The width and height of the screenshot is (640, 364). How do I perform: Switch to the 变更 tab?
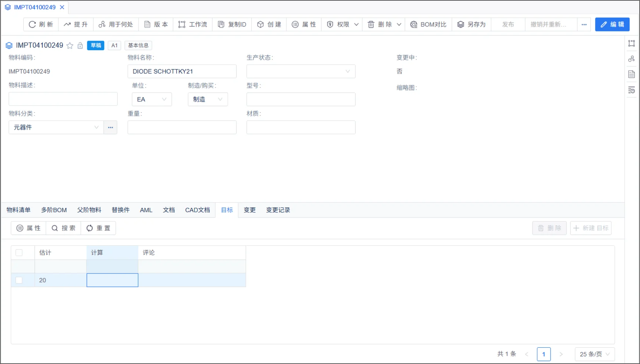point(250,210)
